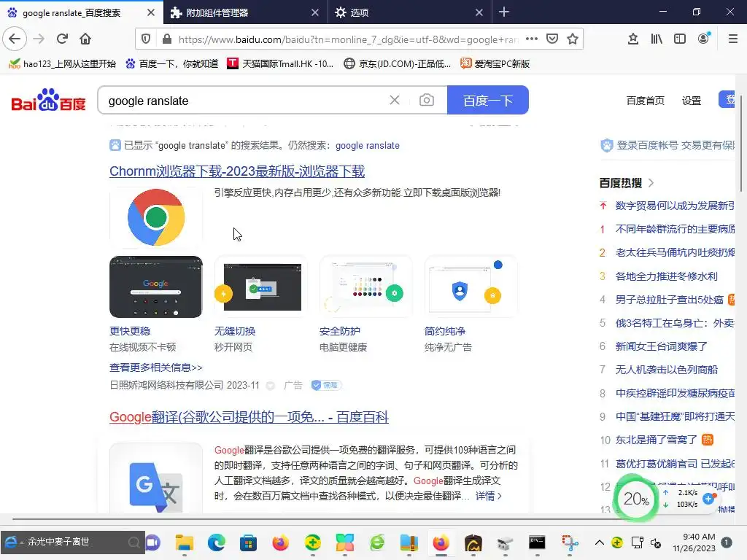Open the Firefox hamburger menu
Screen dimensions: 747x560
[733, 39]
